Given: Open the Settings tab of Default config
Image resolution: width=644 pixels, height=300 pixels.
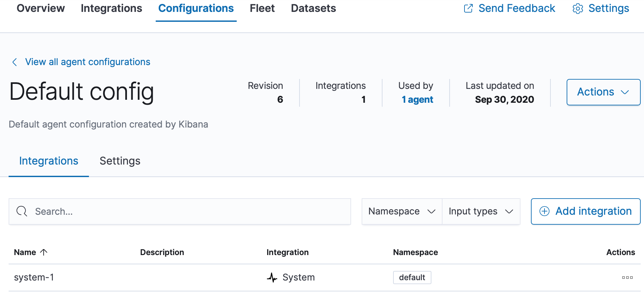Looking at the screenshot, I should point(120,161).
